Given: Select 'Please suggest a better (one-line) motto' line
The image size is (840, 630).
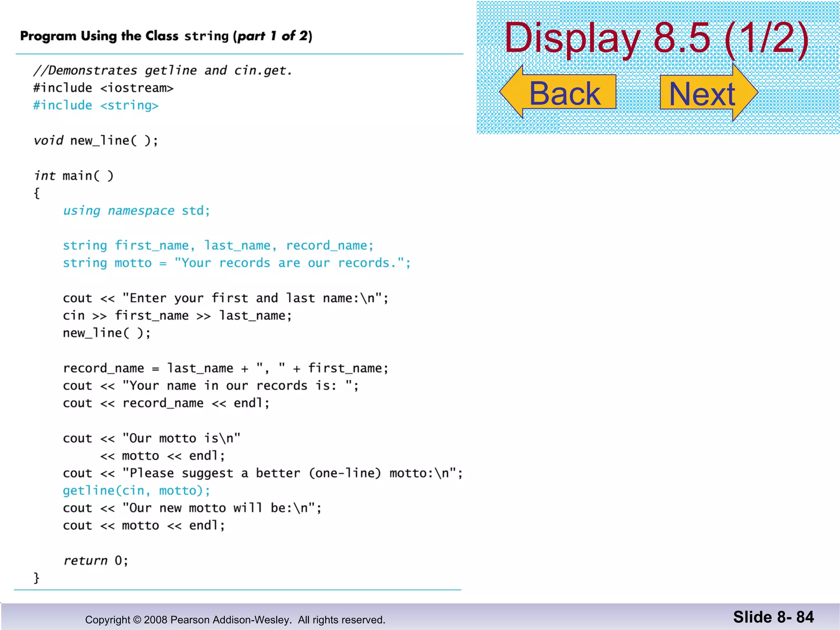Looking at the screenshot, I should click(263, 473).
